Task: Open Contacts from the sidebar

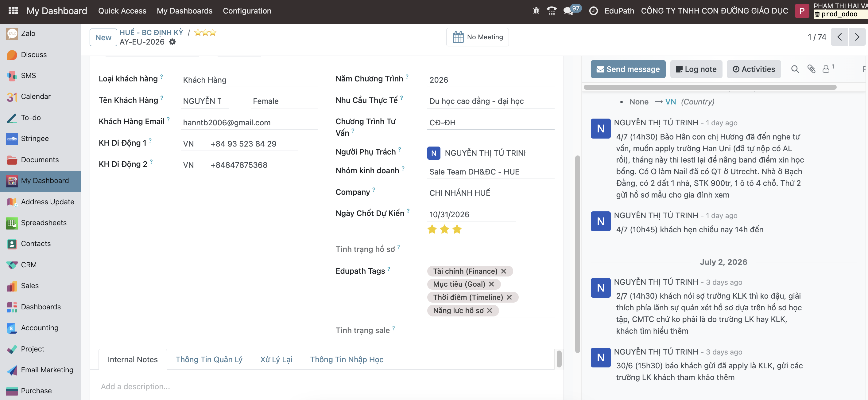Action: [x=41, y=244]
